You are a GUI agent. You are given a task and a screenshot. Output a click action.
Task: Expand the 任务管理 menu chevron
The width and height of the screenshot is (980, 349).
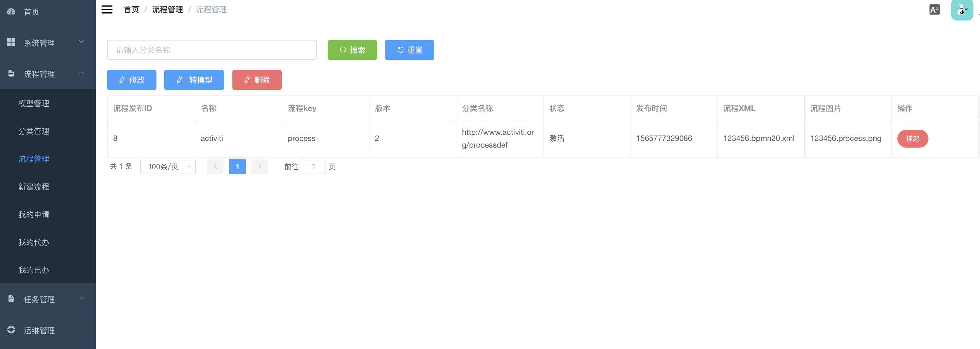81,298
